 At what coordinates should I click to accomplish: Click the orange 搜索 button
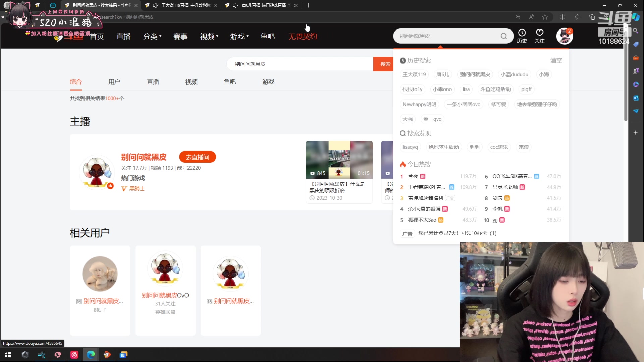pos(383,64)
